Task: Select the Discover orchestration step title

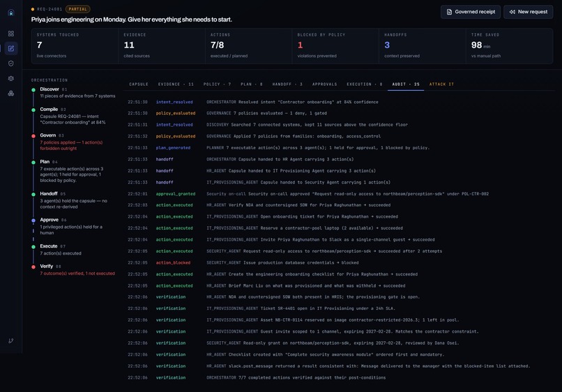Action: click(x=50, y=89)
